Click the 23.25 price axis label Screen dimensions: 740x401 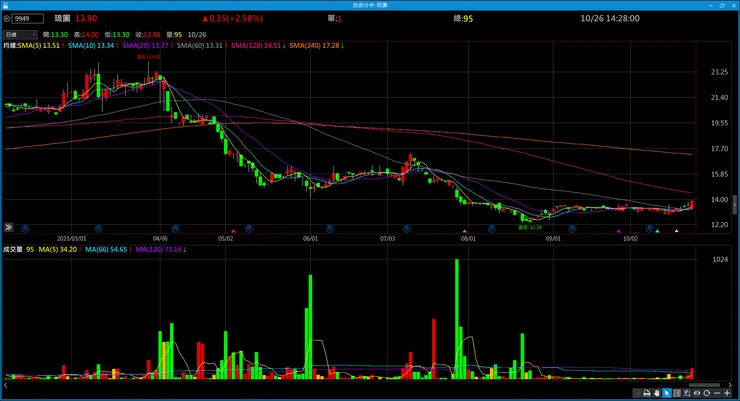[x=719, y=72]
